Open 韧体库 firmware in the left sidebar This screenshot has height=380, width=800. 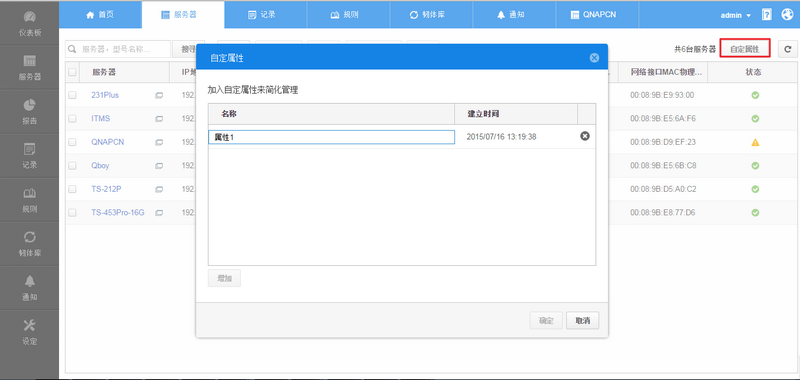coord(30,244)
